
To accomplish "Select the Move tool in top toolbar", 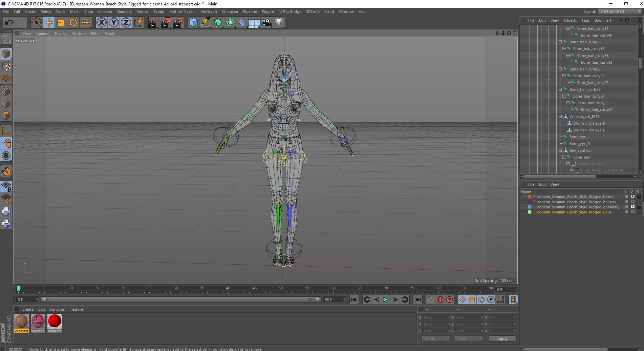I will tap(49, 23).
